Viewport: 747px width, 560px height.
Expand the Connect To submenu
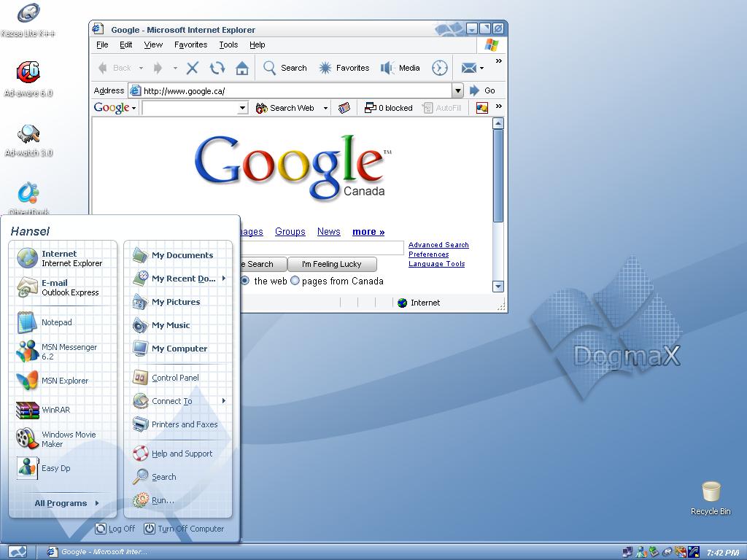click(x=224, y=401)
